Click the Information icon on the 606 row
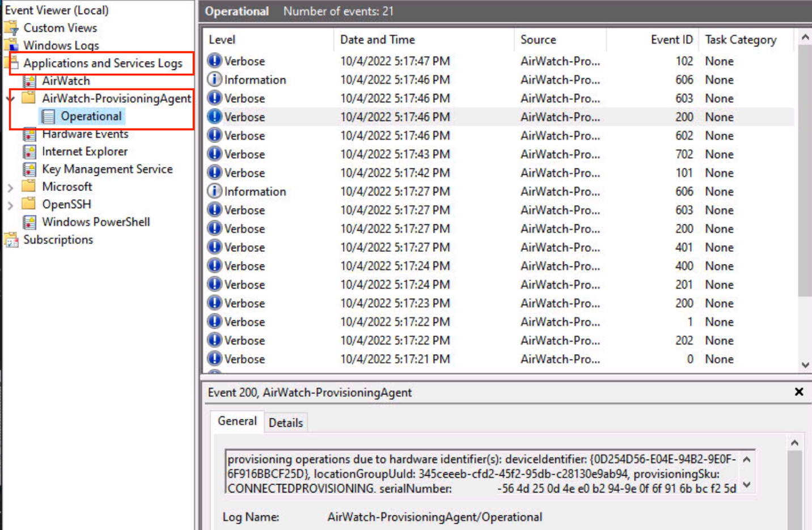 tap(215, 79)
